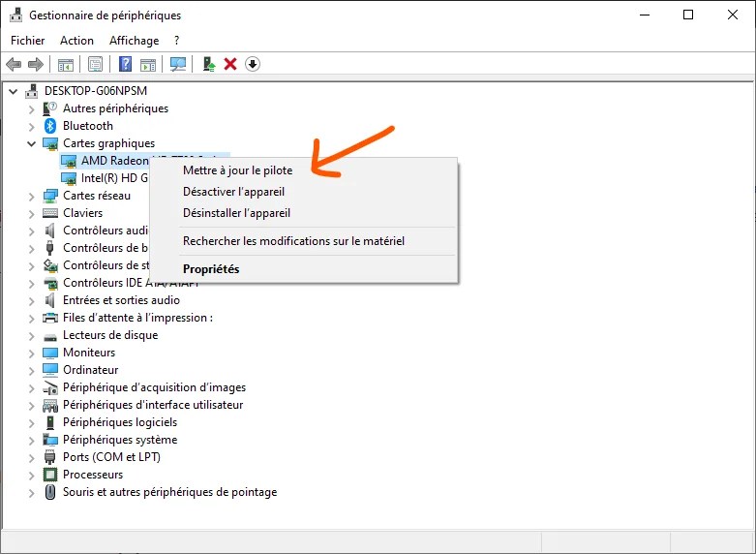Click the Lecteurs de disque drive icon
This screenshot has height=554, width=756.
pos(50,336)
